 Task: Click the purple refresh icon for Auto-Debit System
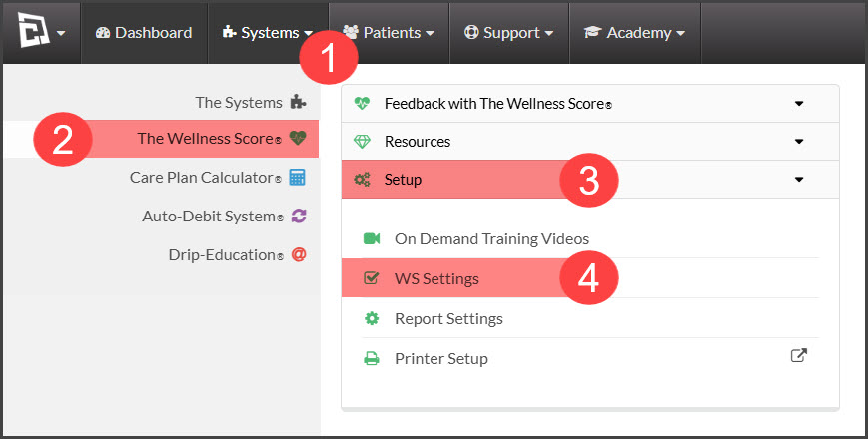pyautogui.click(x=299, y=216)
